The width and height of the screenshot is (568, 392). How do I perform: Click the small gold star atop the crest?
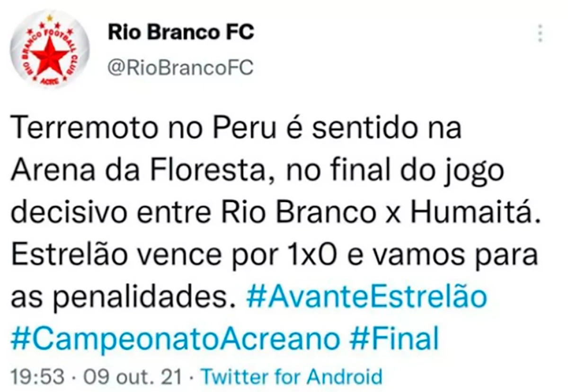49,18
